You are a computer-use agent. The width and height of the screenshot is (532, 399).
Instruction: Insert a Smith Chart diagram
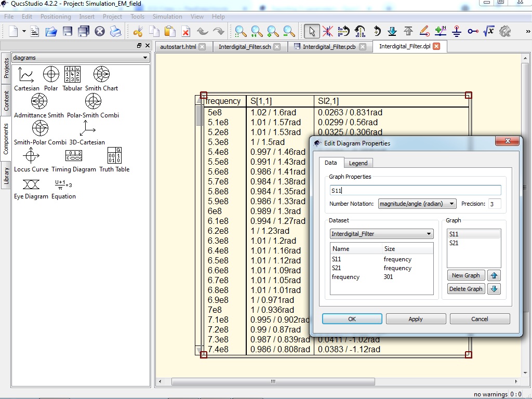[101, 79]
